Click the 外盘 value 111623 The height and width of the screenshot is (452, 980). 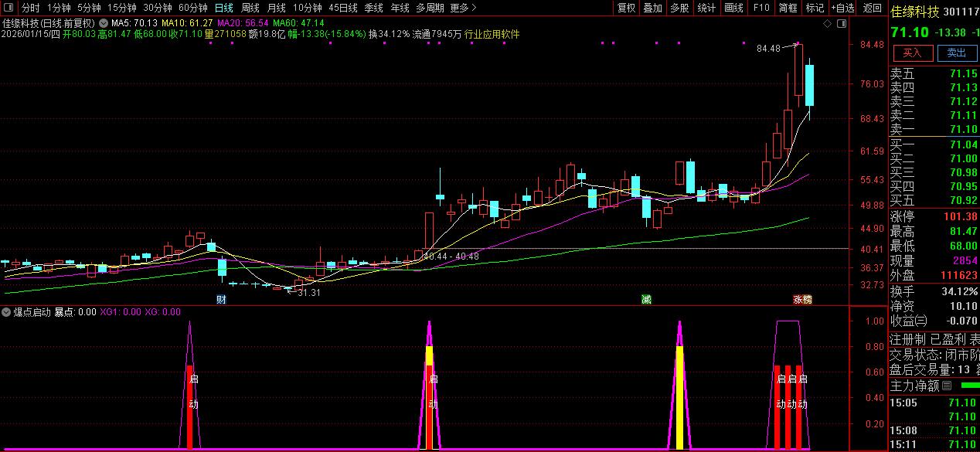click(958, 275)
